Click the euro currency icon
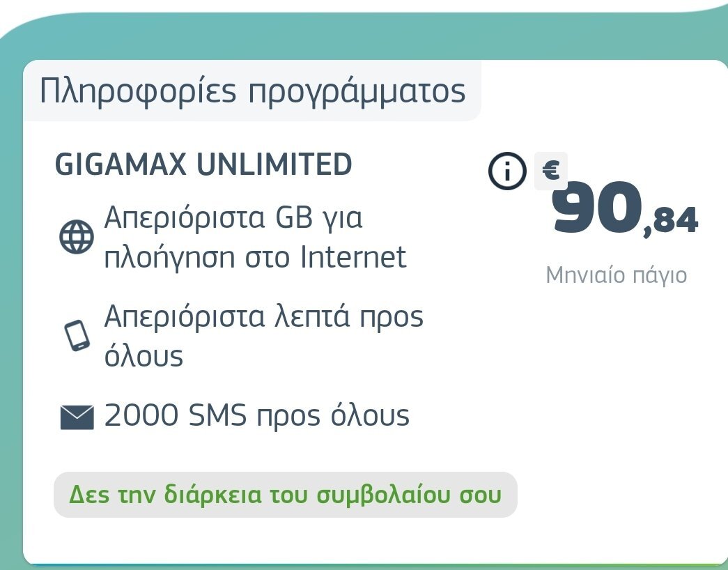The height and width of the screenshot is (570, 728). [550, 171]
